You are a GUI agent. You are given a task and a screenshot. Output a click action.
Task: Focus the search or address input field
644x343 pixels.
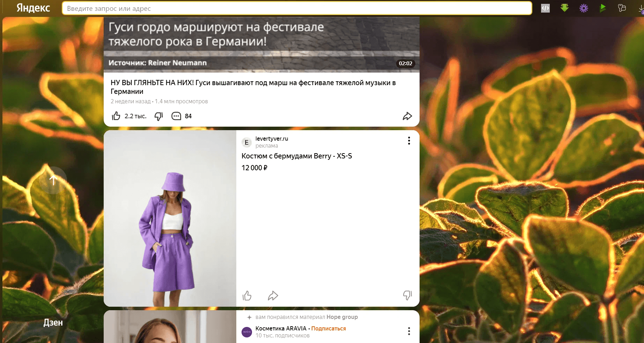(x=297, y=8)
